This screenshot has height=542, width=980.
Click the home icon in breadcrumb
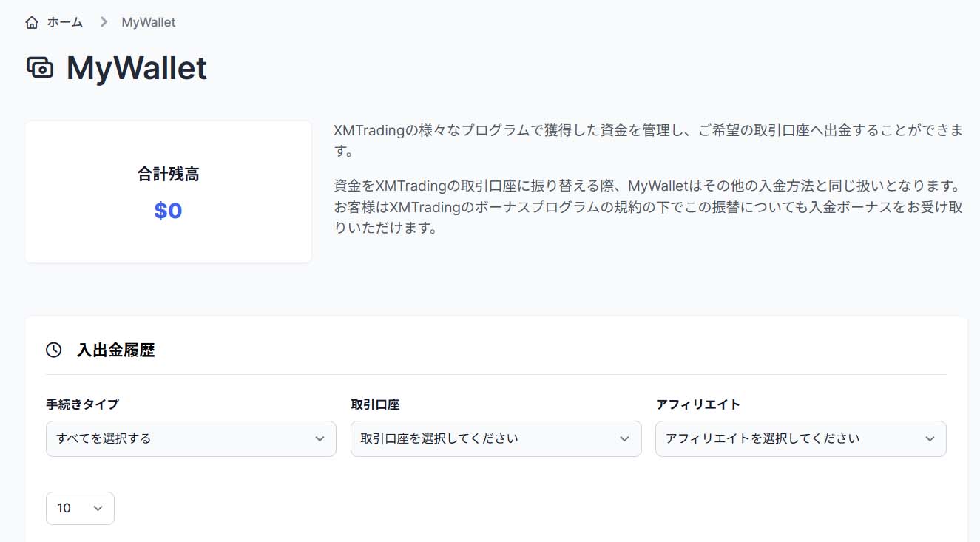[x=32, y=22]
